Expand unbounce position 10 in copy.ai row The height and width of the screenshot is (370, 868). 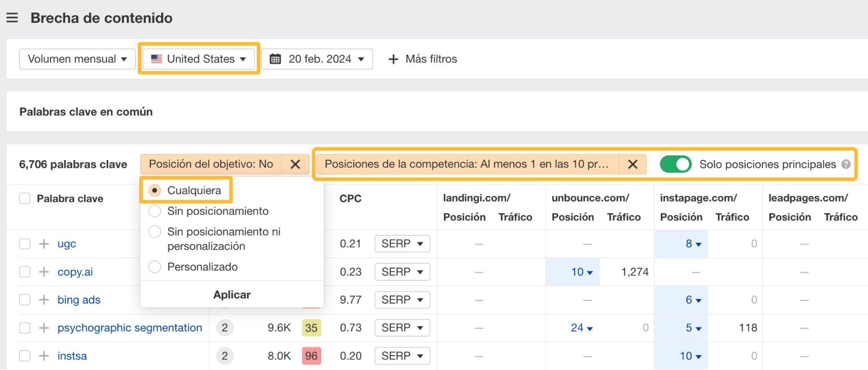[582, 272]
